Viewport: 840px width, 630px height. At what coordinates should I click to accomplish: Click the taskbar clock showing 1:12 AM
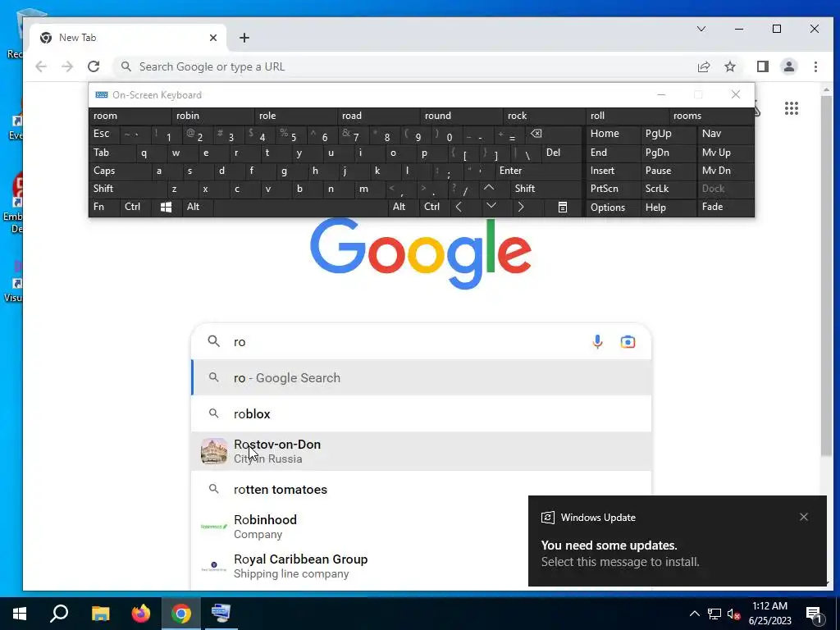(x=769, y=614)
